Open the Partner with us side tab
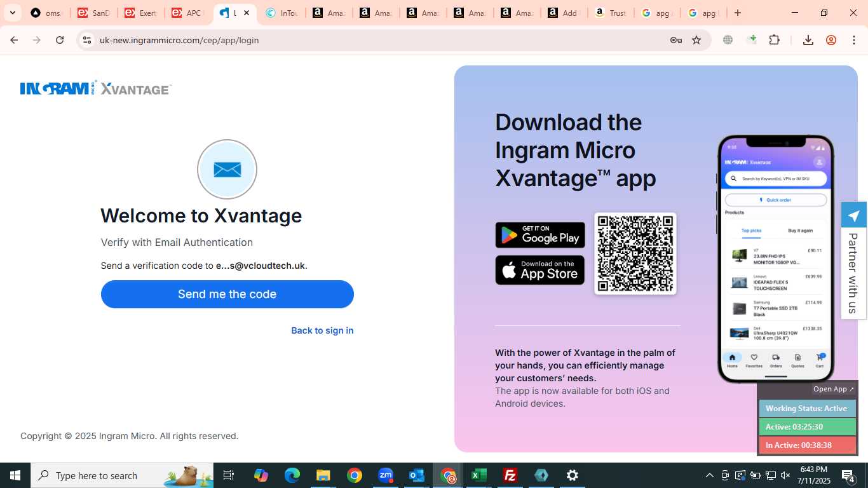 click(854, 273)
